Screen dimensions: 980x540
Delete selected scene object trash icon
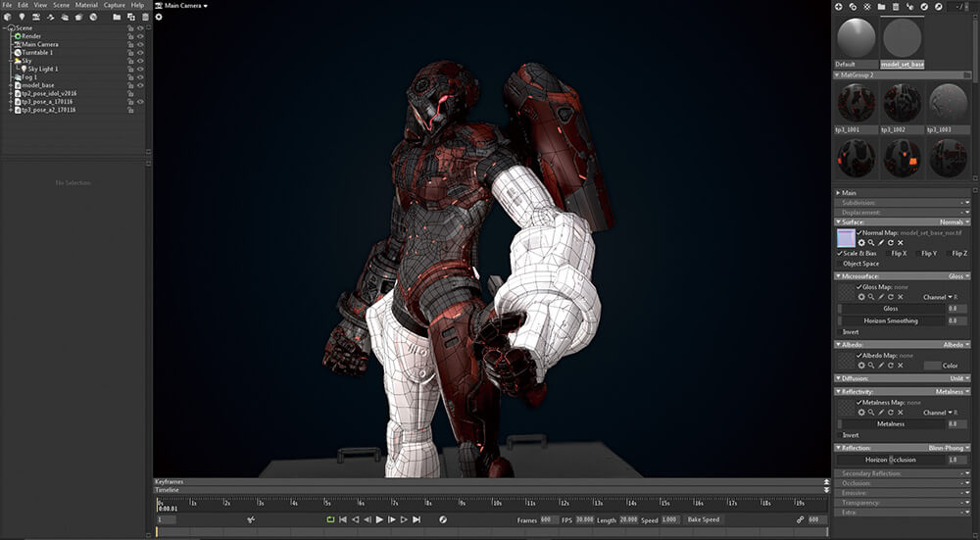(x=144, y=17)
